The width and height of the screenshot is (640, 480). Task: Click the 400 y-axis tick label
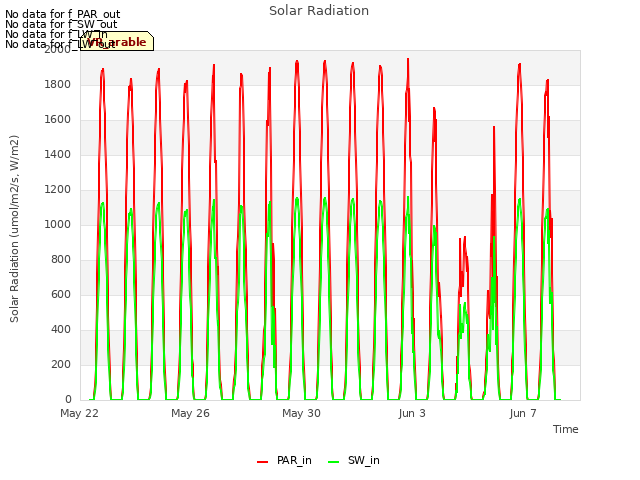point(61,330)
